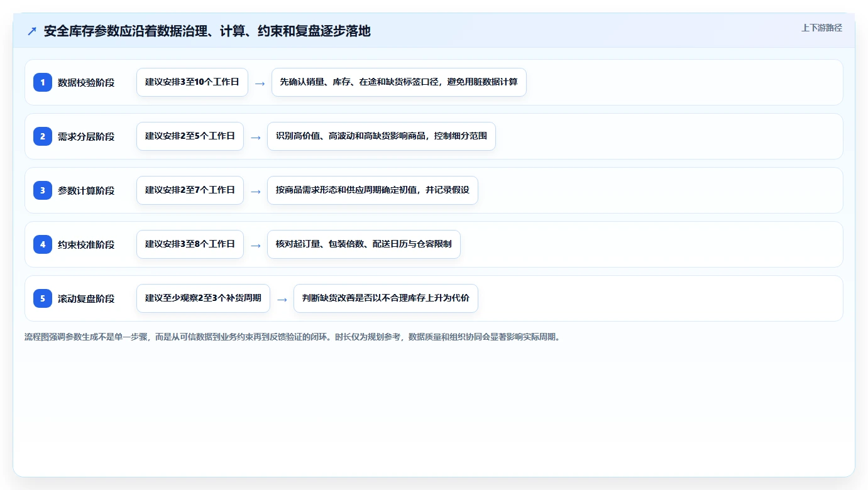
Task: Click the 数据校验阶段 stage name
Action: (x=86, y=82)
